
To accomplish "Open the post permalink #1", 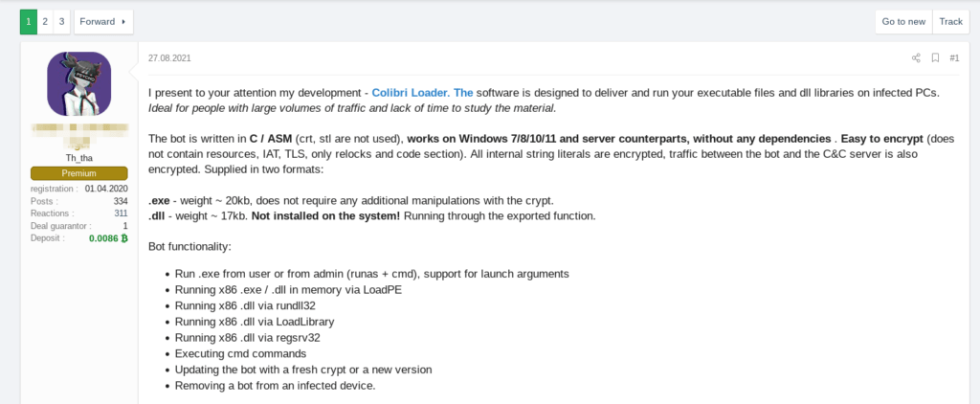I will (x=954, y=58).
